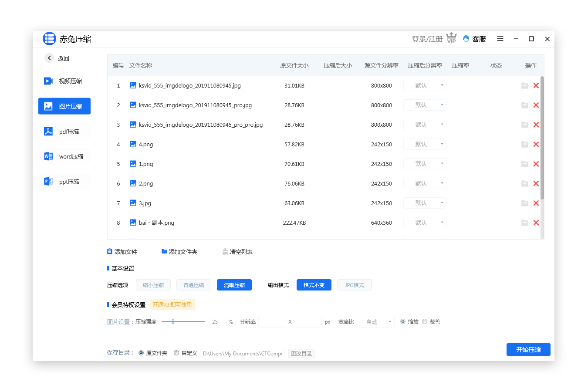Open folder icon for 1.png
Screen dimensions: 588x392
tap(525, 164)
